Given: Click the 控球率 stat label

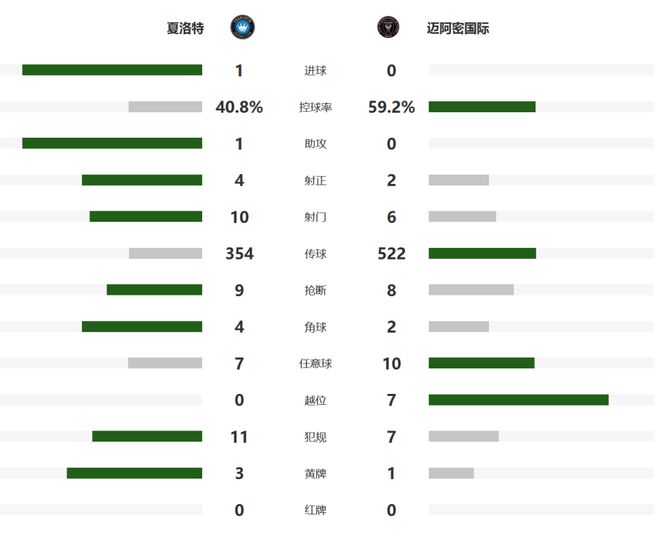Looking at the screenshot, I should click(x=315, y=107).
